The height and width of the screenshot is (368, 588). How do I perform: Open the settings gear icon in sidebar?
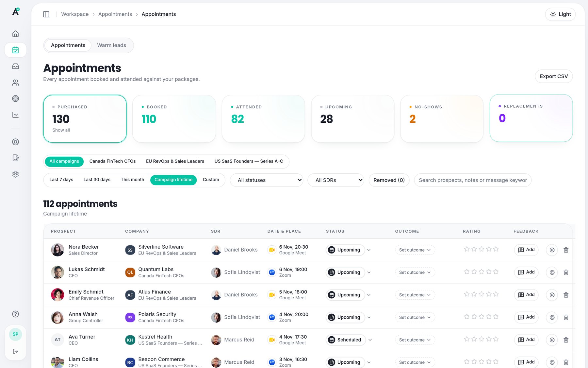[x=15, y=174]
